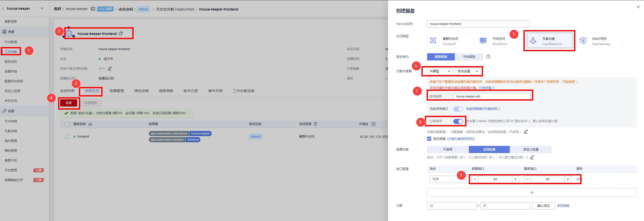Choose DNAT NatGateway access type card

tap(600, 40)
